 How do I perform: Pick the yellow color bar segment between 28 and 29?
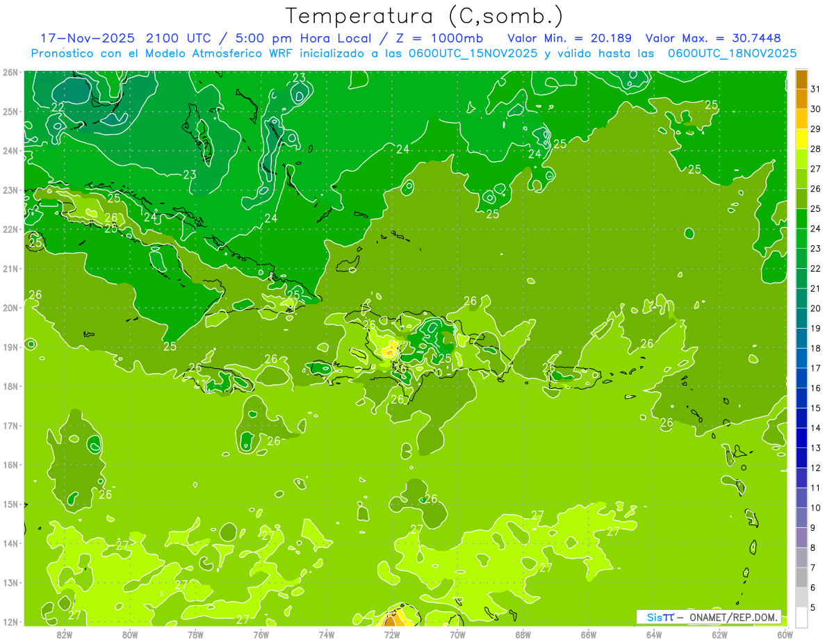(x=801, y=140)
